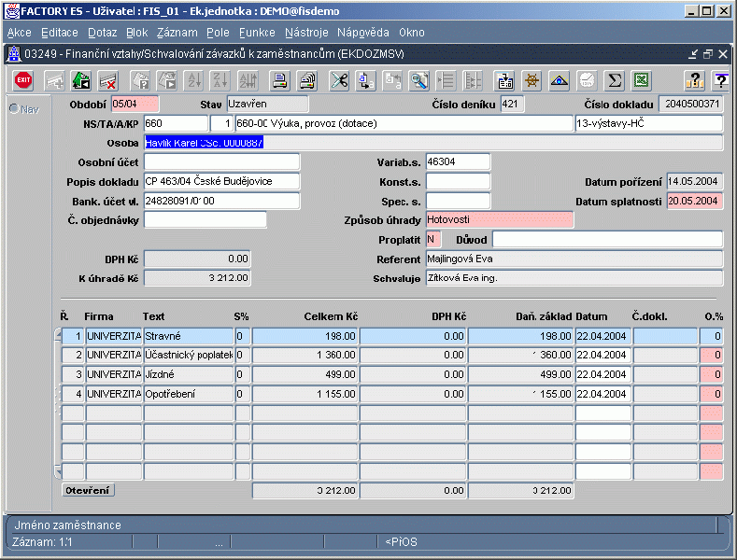The width and height of the screenshot is (737, 560).
Task: Click into the Osobní účet field
Action: click(222, 162)
